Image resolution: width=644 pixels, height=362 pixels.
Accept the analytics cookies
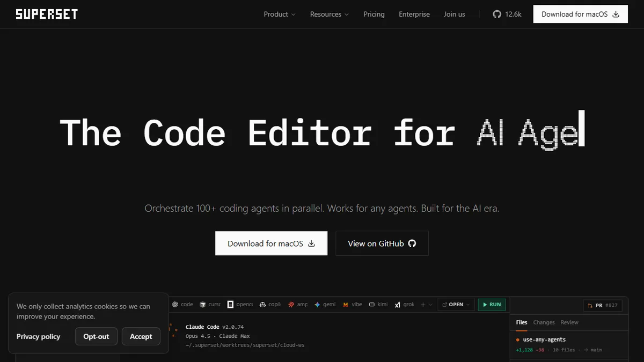coord(141,336)
